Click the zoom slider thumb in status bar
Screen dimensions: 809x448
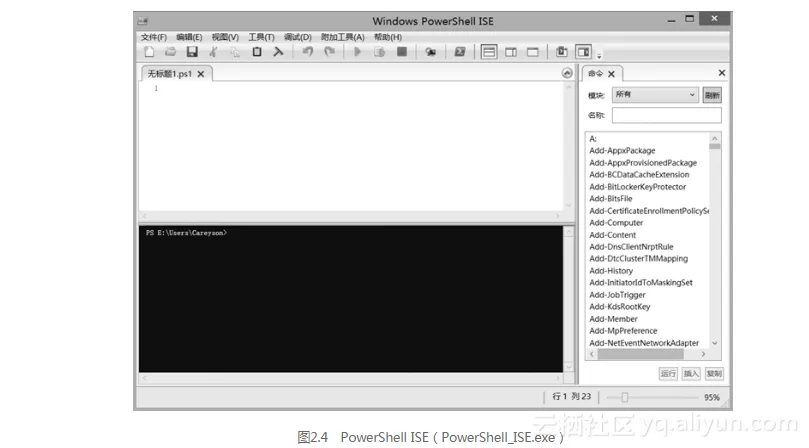(624, 397)
